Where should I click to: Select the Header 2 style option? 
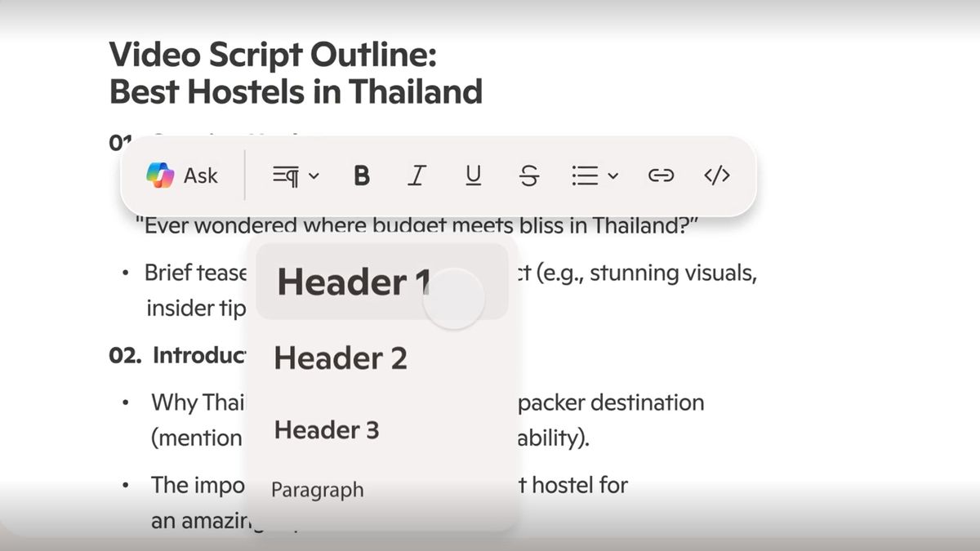coord(341,358)
